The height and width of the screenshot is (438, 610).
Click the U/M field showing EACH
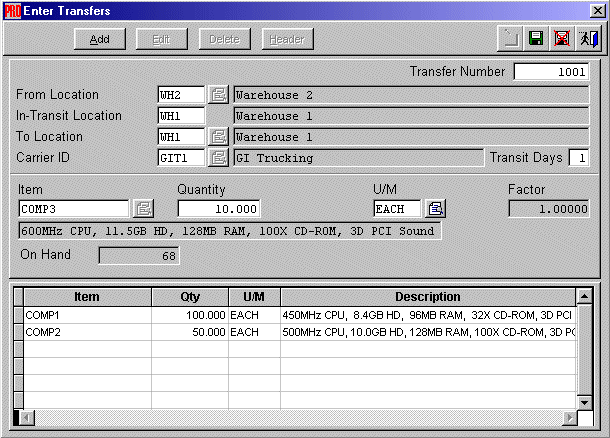point(397,208)
